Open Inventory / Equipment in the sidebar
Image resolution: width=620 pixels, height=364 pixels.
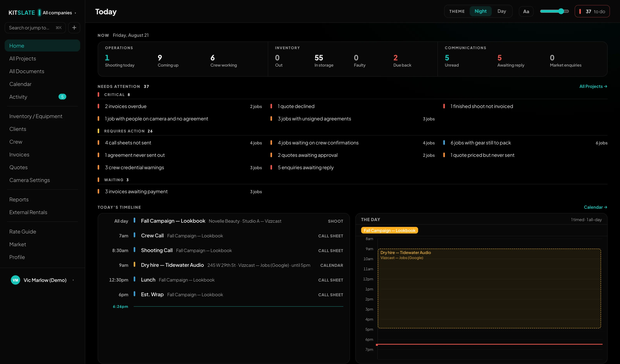point(42,116)
